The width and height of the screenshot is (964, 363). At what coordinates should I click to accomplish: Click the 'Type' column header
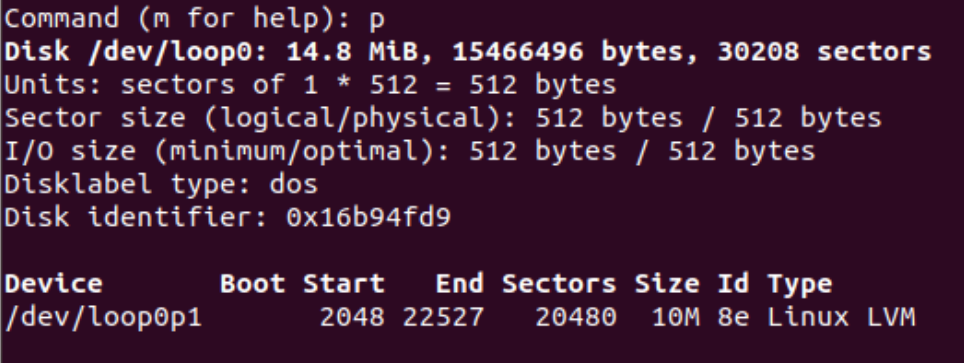pos(800,284)
